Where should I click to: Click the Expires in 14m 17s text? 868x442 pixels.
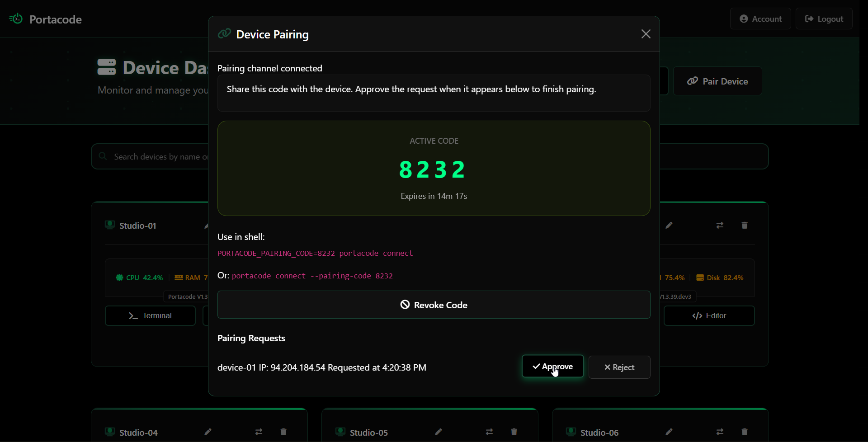click(x=434, y=196)
